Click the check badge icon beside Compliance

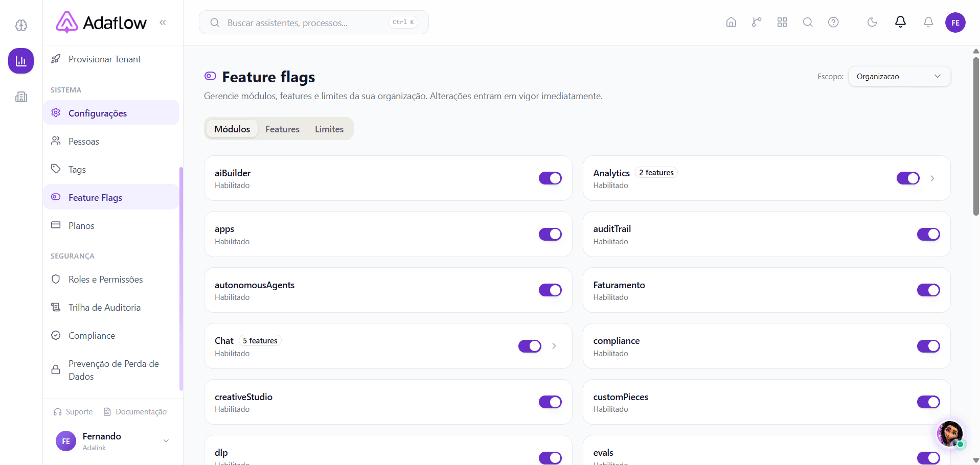[56, 335]
